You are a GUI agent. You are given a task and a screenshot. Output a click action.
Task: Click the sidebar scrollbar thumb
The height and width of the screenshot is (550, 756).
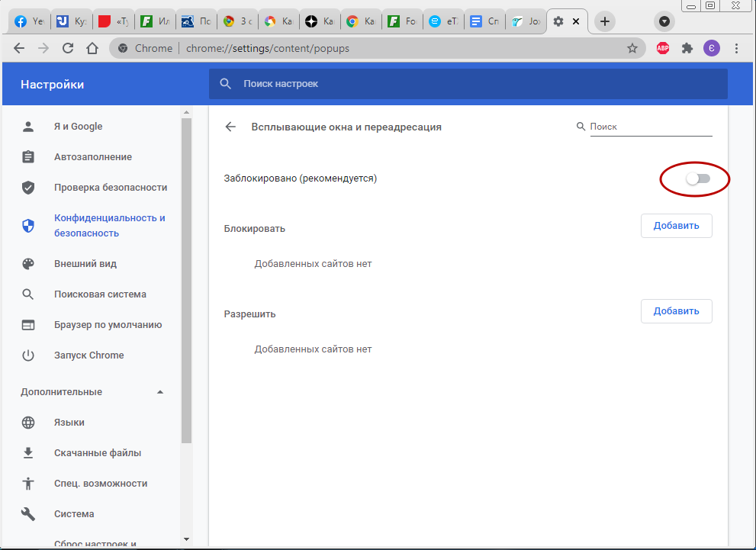[x=187, y=281]
